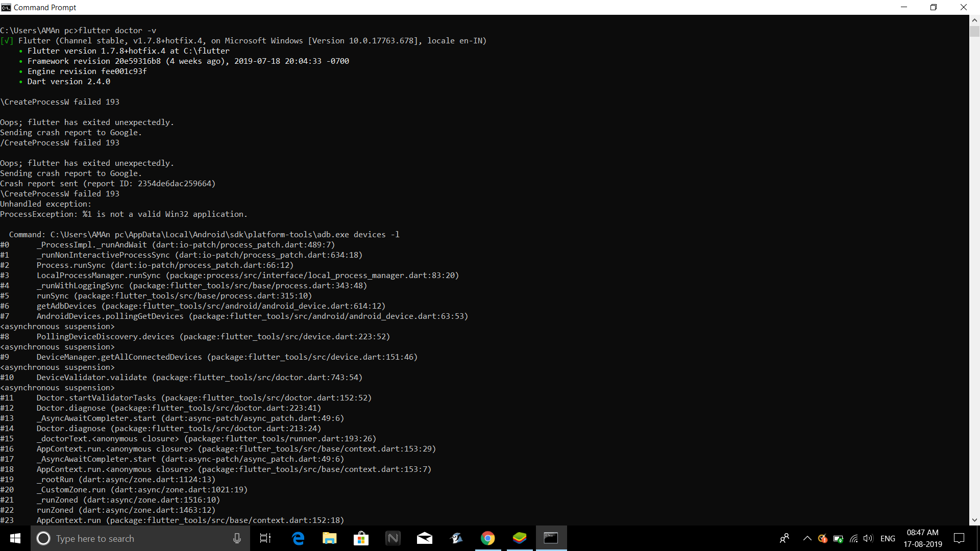Open the Mail app from the taskbar
The height and width of the screenshot is (551, 980).
[x=425, y=538]
